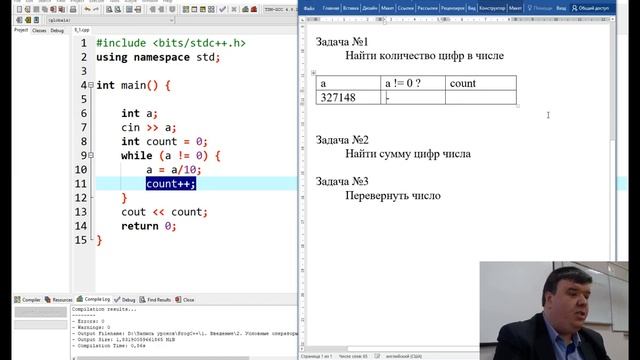Click the Общий доступ share button
Screen dimensions: 640x360
tap(590, 8)
